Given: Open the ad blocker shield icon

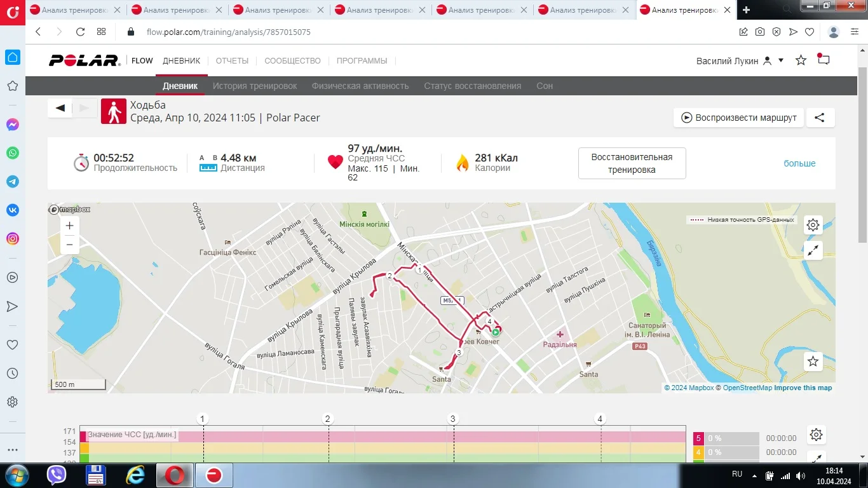Looking at the screenshot, I should (776, 32).
